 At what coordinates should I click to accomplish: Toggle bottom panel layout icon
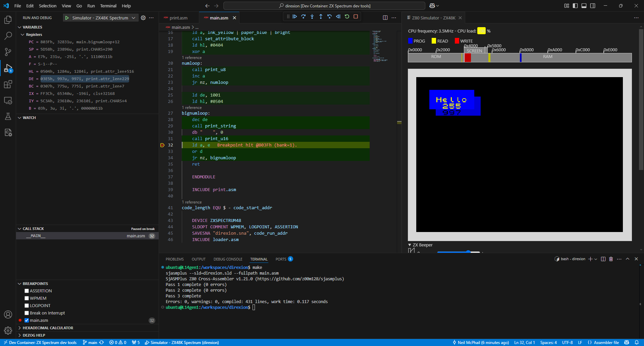pos(584,6)
